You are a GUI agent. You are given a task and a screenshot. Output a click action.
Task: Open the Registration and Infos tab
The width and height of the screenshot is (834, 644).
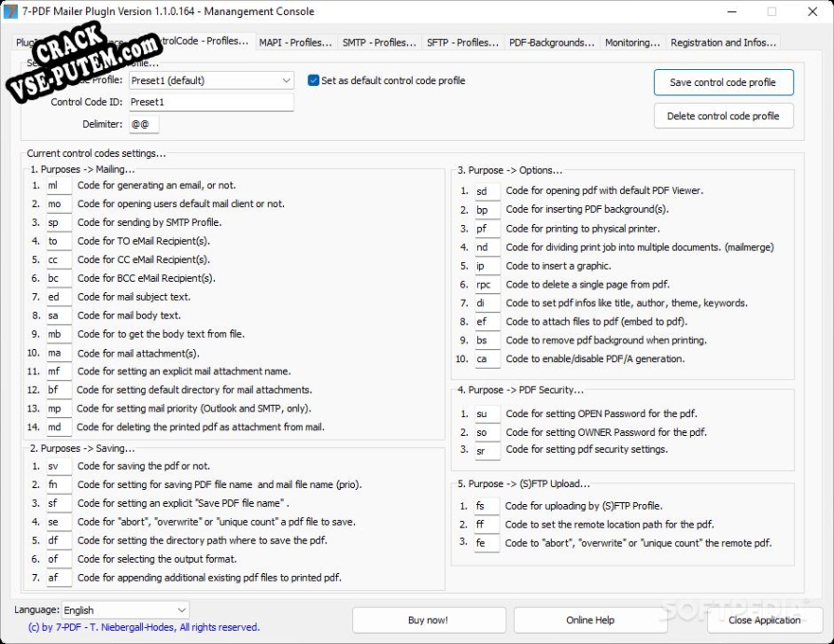point(723,43)
